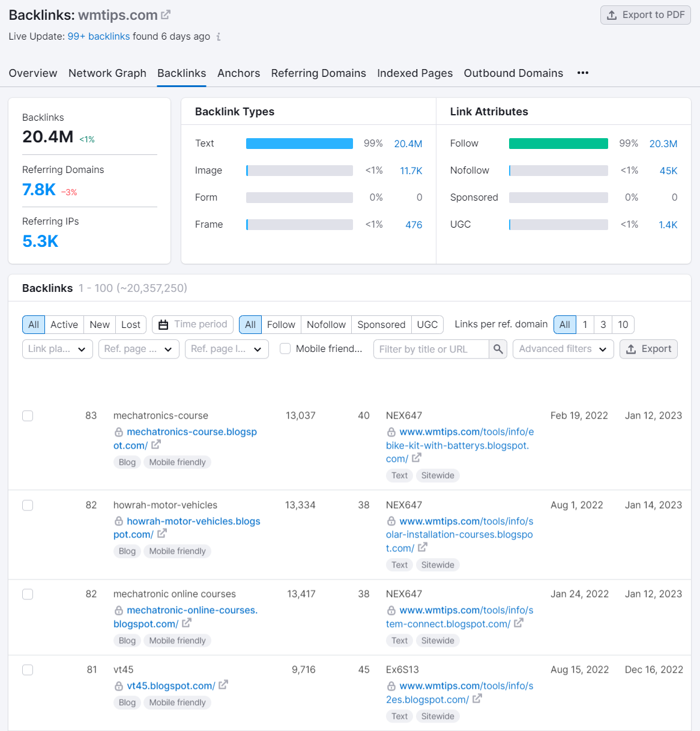Click the info icon next to Live Update
The image size is (700, 731).
[x=218, y=37]
